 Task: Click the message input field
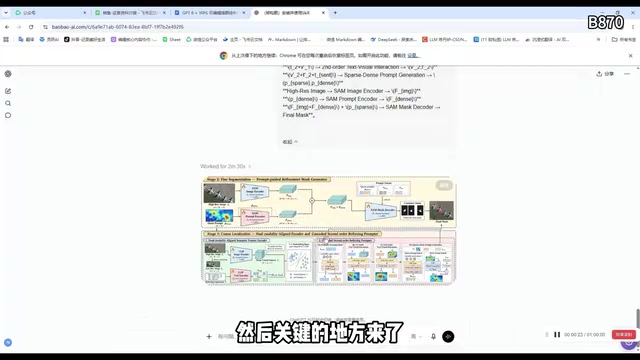click(x=312, y=337)
